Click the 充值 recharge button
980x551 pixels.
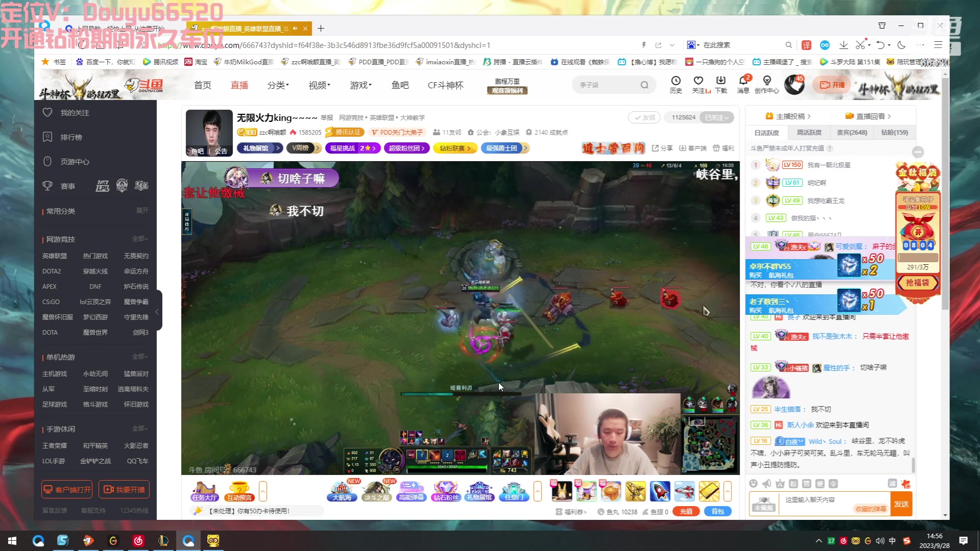coord(686,511)
